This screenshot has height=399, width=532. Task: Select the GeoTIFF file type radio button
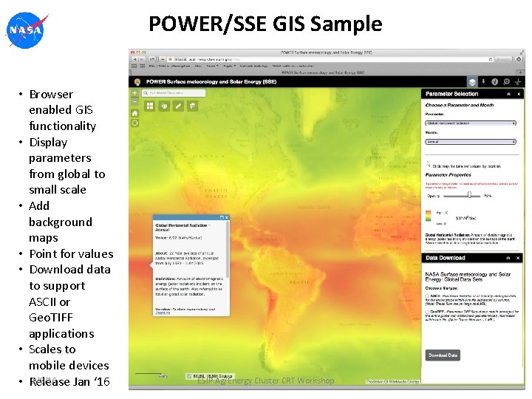[x=427, y=312]
